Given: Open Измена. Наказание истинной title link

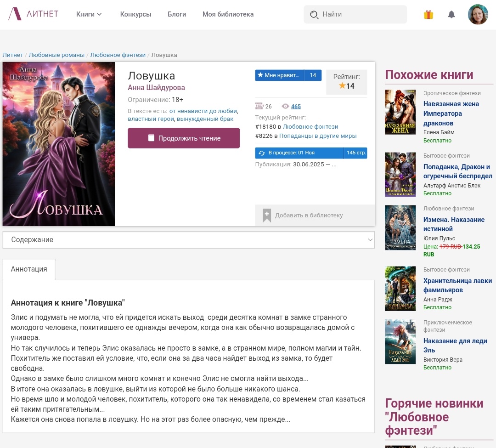Looking at the screenshot, I should pyautogui.click(x=454, y=224).
